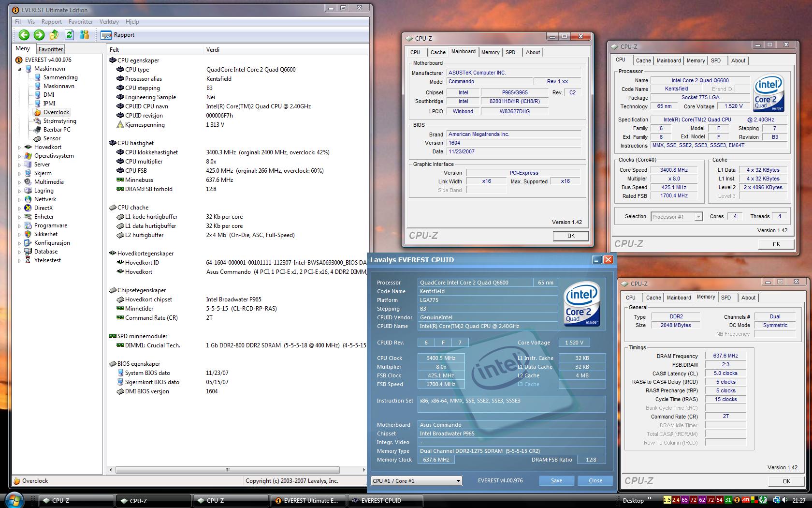Expand the Hovedkort tree node
Image resolution: width=812 pixels, height=508 pixels.
(20, 147)
